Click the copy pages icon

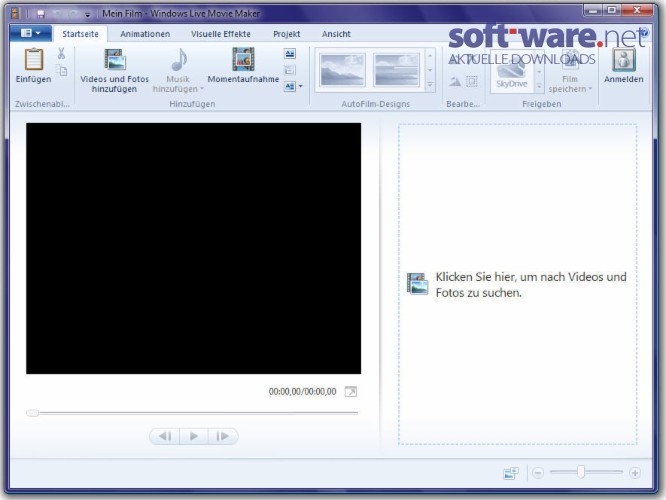point(62,70)
